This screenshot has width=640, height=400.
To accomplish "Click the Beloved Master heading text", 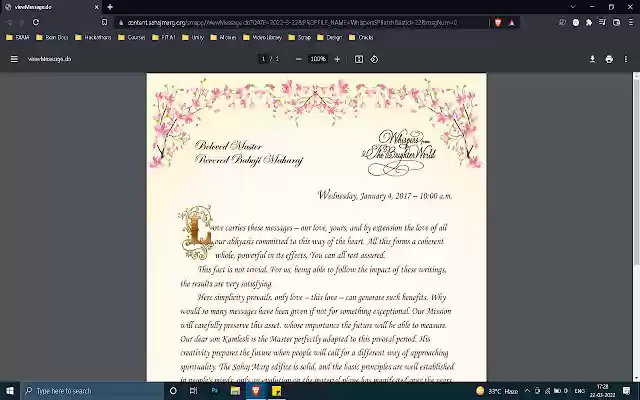I will coord(229,145).
